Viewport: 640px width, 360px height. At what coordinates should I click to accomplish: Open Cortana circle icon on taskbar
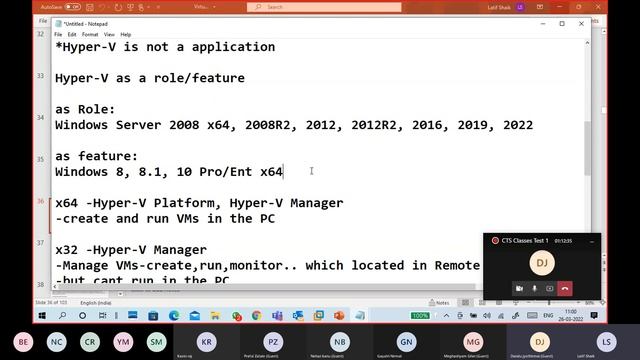point(82,316)
